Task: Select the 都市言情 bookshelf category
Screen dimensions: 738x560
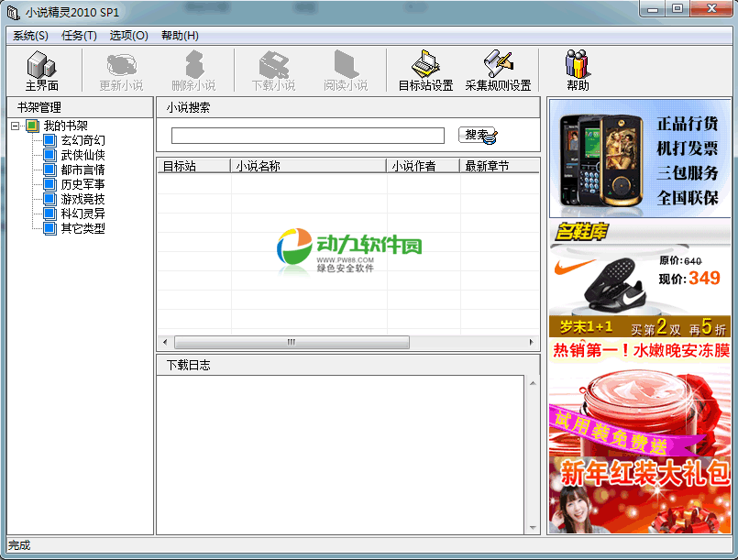Action: (x=83, y=170)
